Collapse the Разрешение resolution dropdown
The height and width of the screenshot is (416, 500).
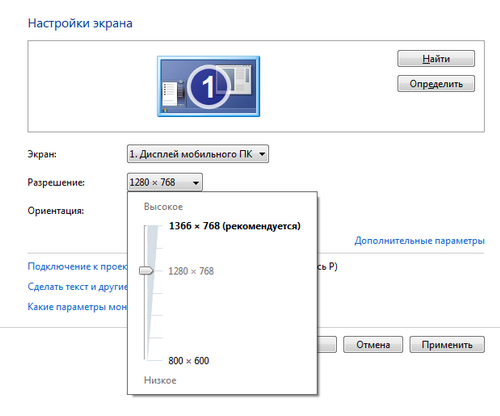point(165,182)
